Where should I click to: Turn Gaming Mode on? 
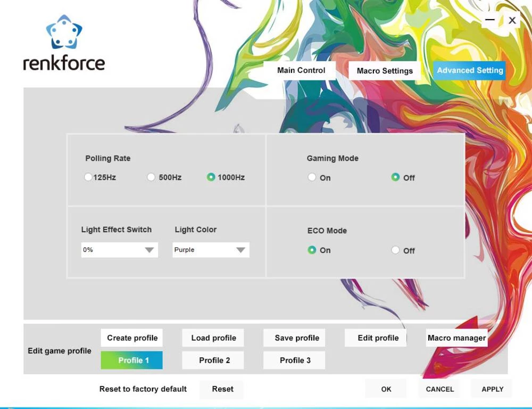pyautogui.click(x=312, y=177)
